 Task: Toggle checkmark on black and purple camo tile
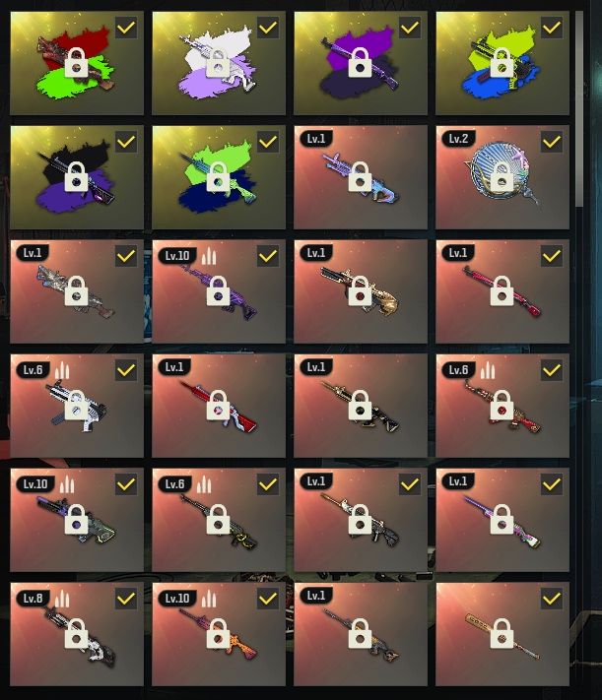126,142
